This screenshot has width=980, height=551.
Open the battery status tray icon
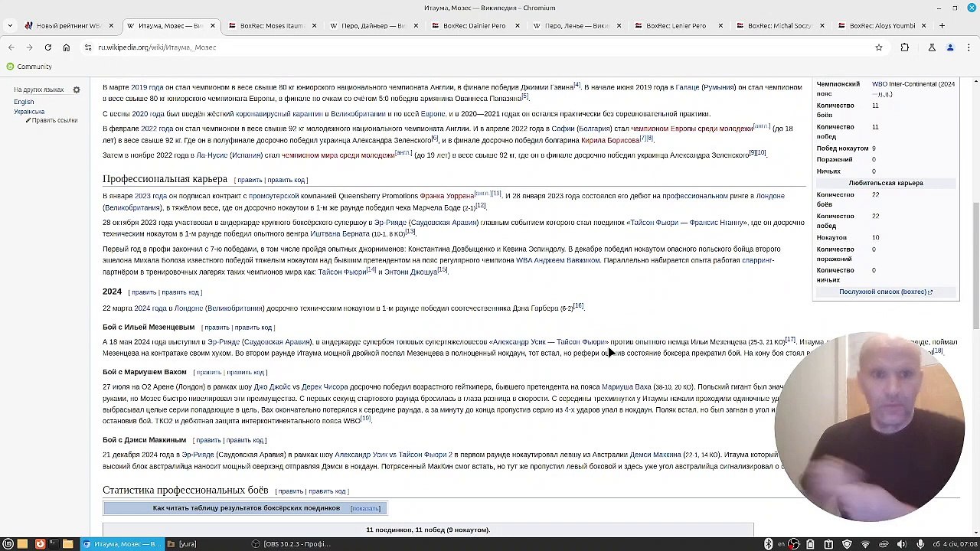[810, 544]
